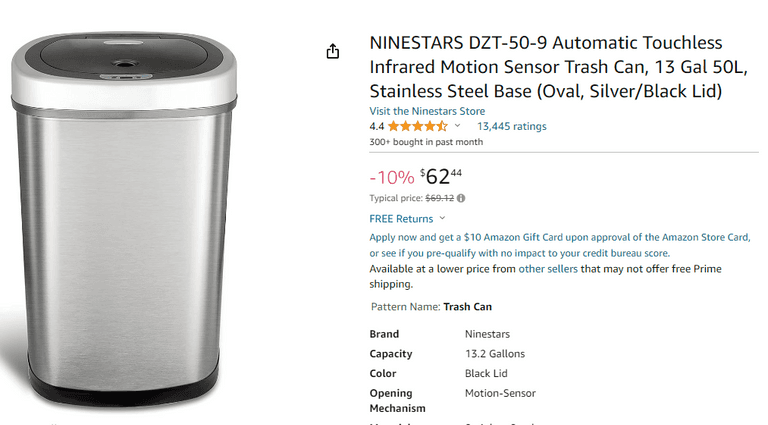Click the Ninestars brand value in details
The height and width of the screenshot is (425, 768).
[487, 334]
